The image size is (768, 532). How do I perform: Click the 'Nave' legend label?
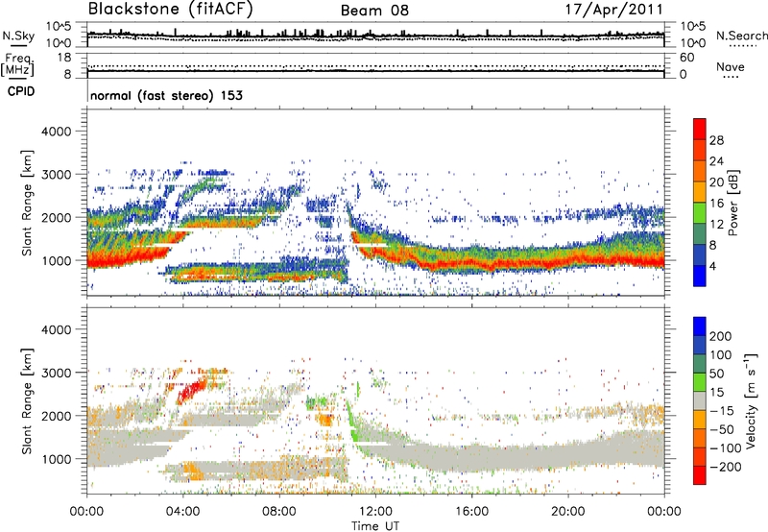tap(731, 66)
